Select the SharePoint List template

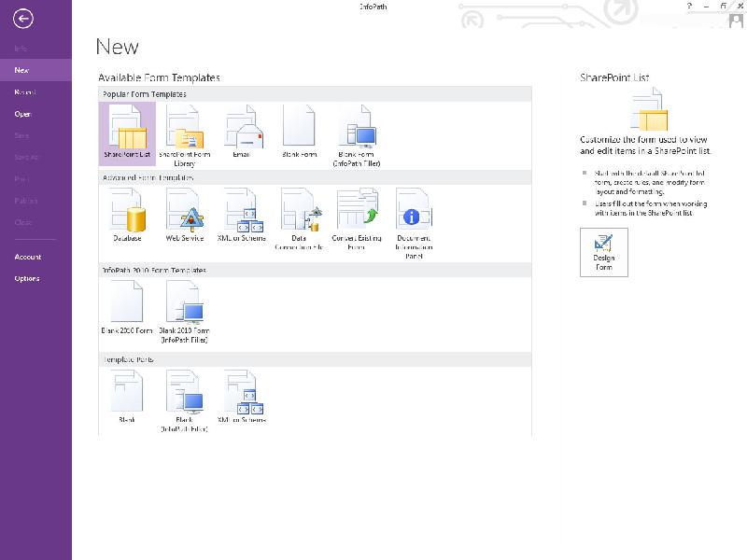[127, 133]
